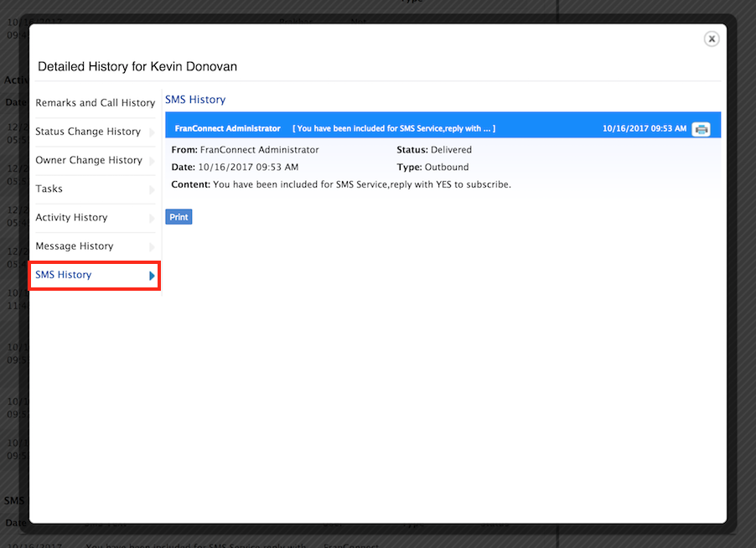Go to Message History tab
756x548 pixels.
click(x=95, y=246)
